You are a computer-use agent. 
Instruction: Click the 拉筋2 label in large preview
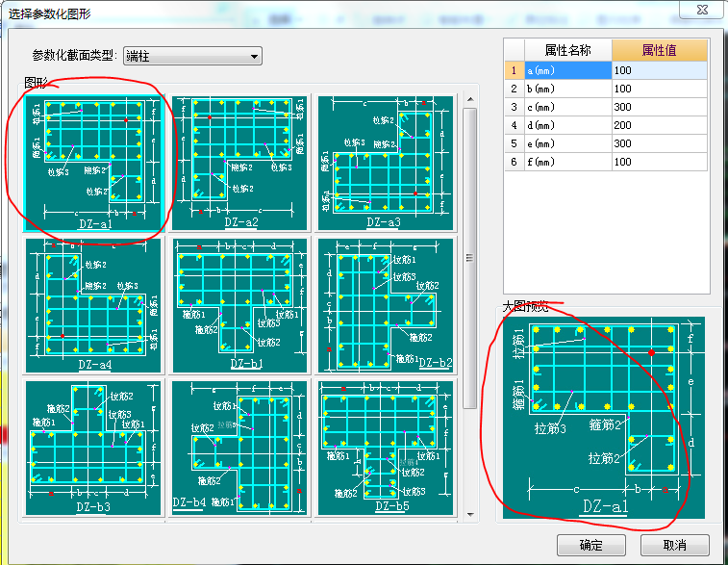(x=604, y=458)
